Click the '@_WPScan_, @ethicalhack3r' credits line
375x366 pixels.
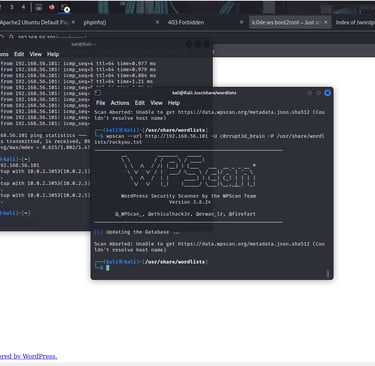point(185,214)
